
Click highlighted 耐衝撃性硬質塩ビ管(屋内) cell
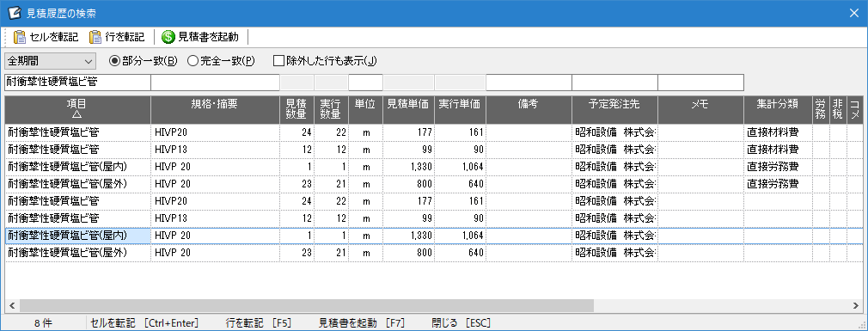point(77,236)
